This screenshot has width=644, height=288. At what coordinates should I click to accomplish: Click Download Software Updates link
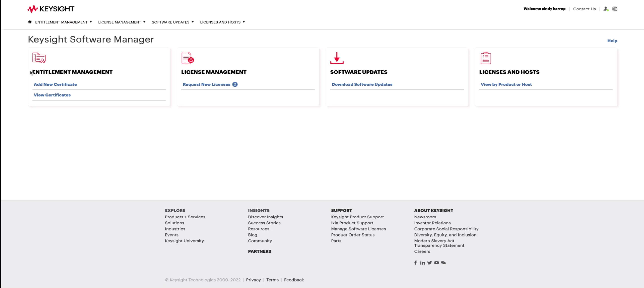coord(362,84)
